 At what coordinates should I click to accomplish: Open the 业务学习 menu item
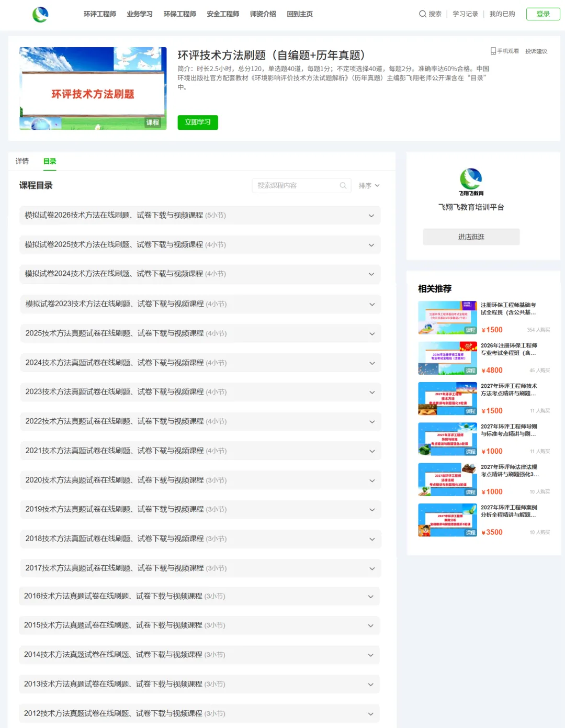point(140,14)
